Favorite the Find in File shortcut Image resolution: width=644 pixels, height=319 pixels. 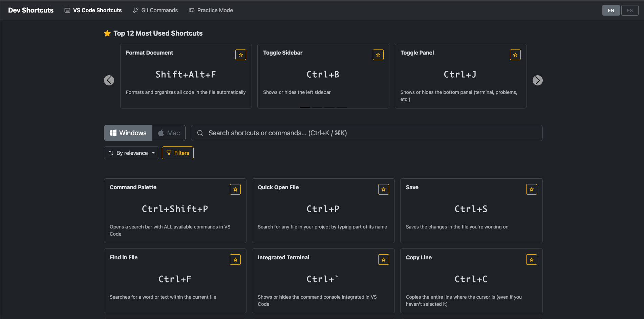235,260
